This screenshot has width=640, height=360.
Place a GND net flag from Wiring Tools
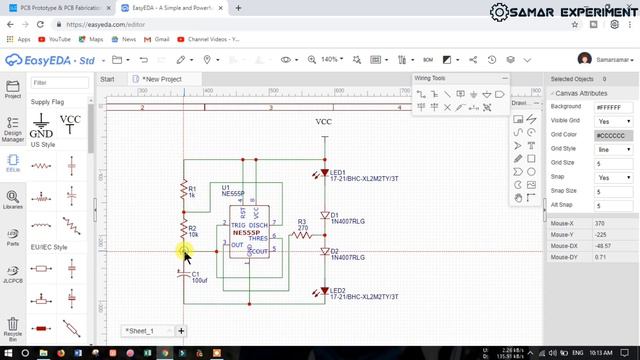click(473, 94)
